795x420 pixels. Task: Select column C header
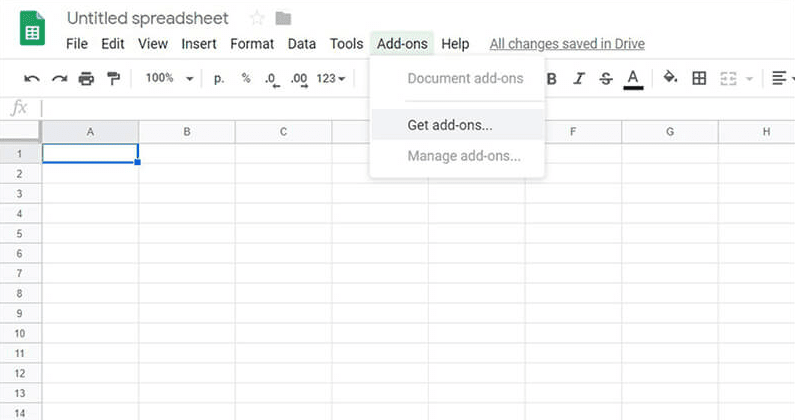pyautogui.click(x=283, y=132)
